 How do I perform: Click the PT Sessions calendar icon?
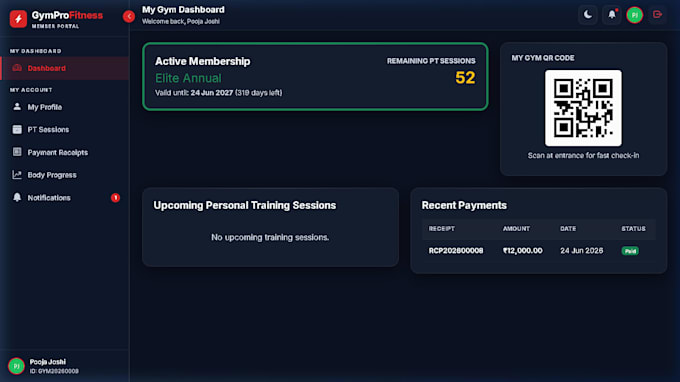(x=17, y=129)
